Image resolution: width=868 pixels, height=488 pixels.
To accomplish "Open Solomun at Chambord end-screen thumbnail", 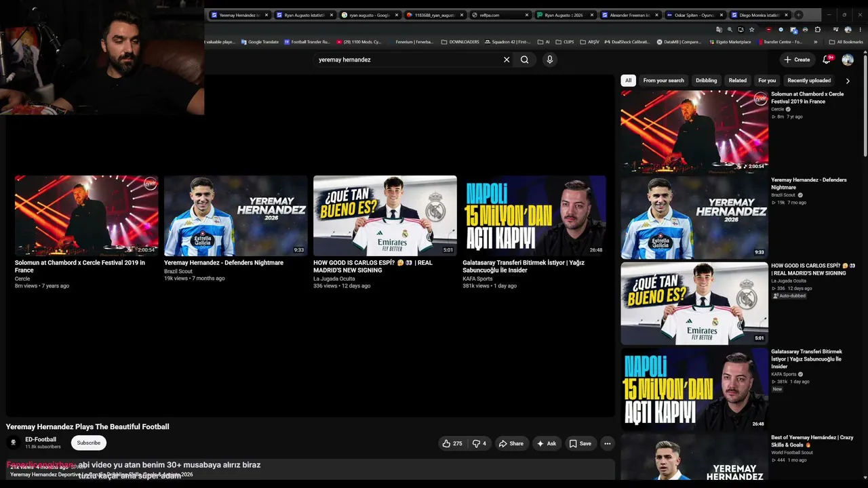I will [87, 216].
